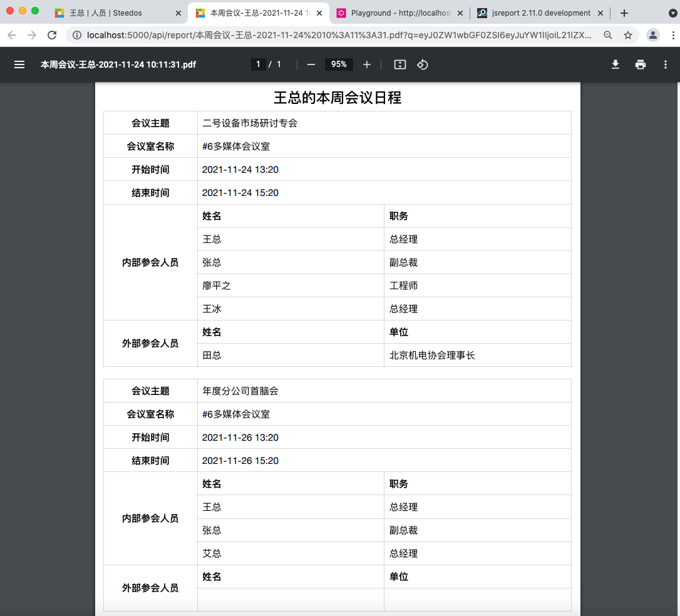Viewport: 680px width, 616px height.
Task: View site information for localhost
Action: pos(77,35)
